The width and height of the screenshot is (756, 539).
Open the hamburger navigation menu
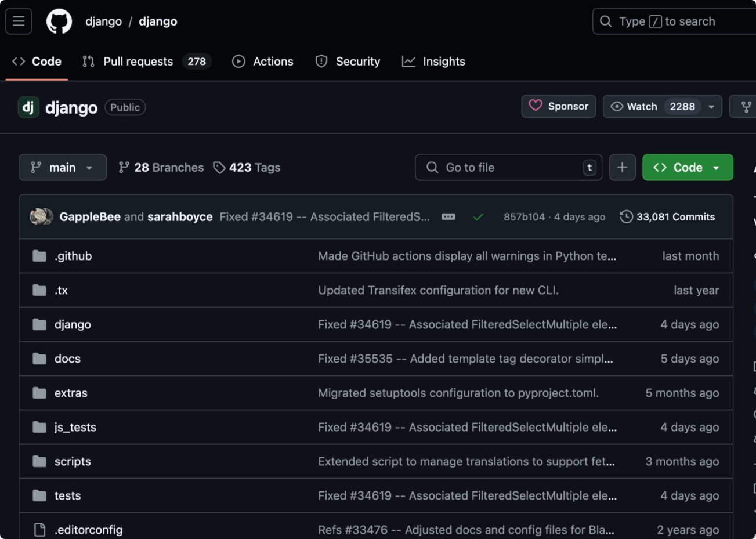[x=19, y=21]
